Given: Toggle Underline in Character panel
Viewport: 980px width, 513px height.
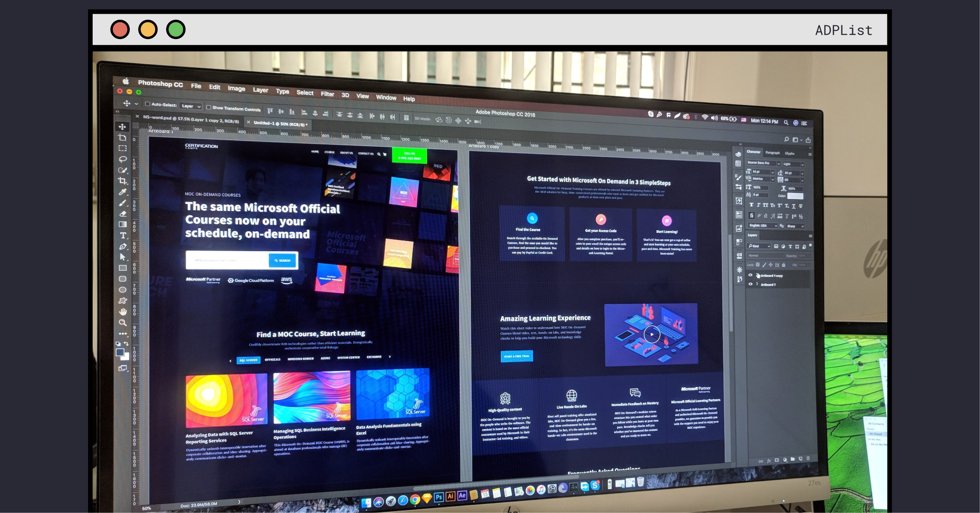Looking at the screenshot, I should pyautogui.click(x=794, y=206).
